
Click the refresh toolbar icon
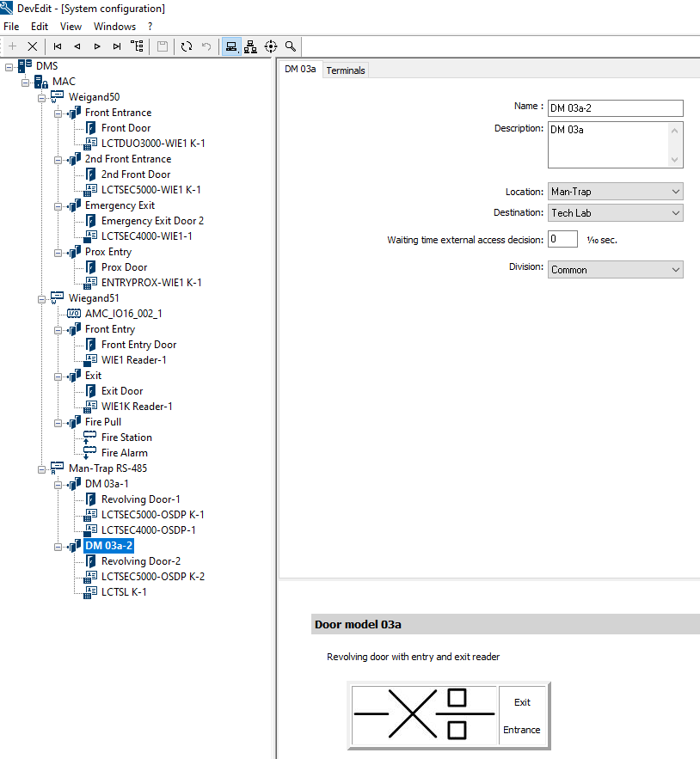click(186, 46)
